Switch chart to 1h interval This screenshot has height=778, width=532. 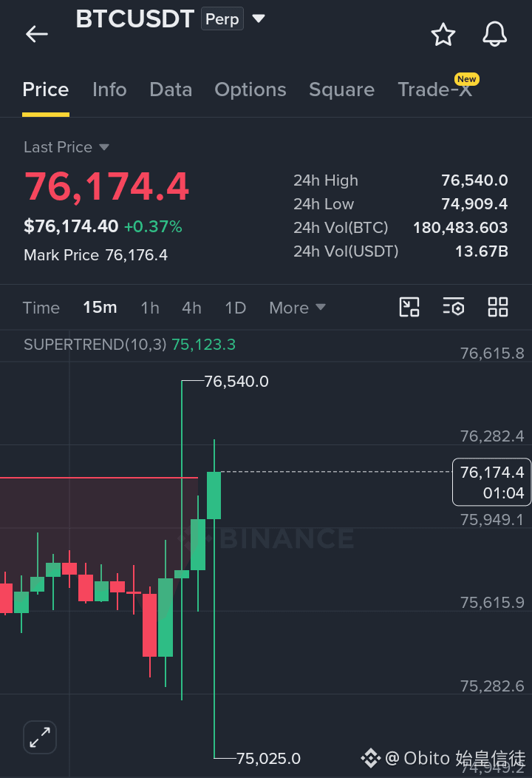(x=150, y=308)
